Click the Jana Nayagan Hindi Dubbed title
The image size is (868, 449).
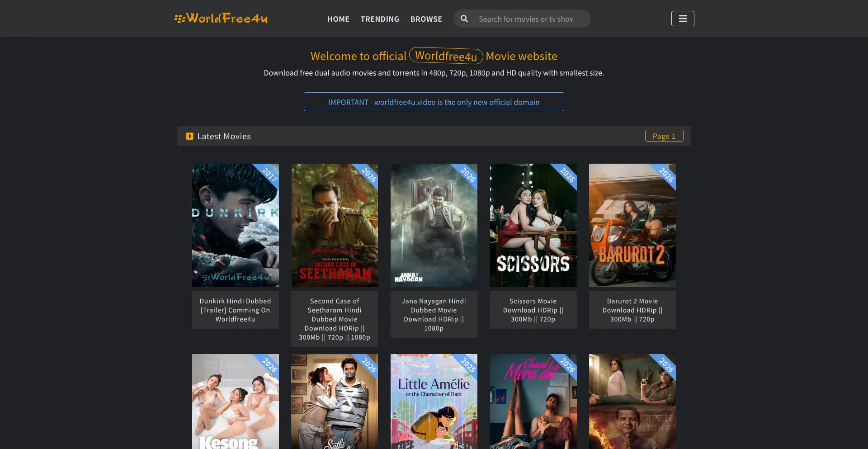[x=434, y=315]
